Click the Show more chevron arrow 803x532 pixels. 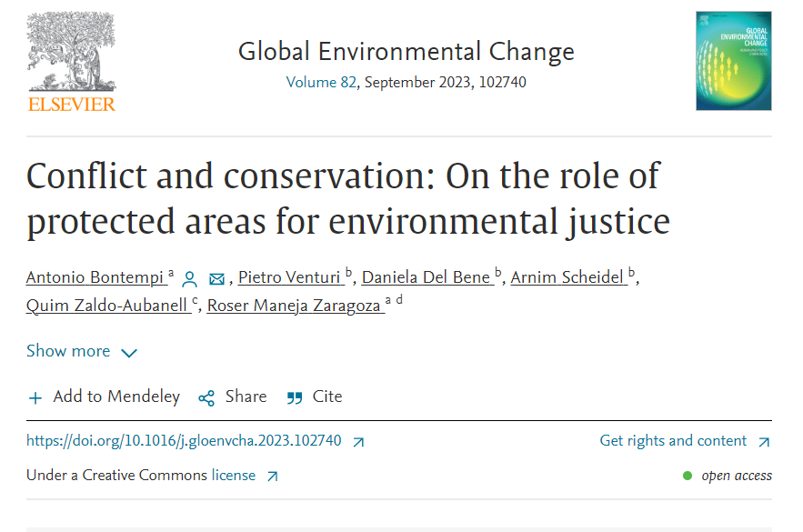(129, 353)
